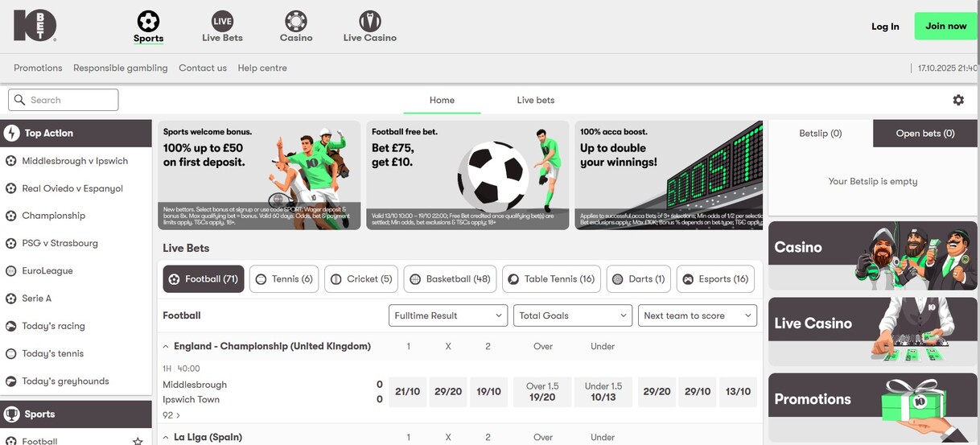Select the Basketball (48) live filter
Viewport: 980px width, 445px height.
point(450,279)
